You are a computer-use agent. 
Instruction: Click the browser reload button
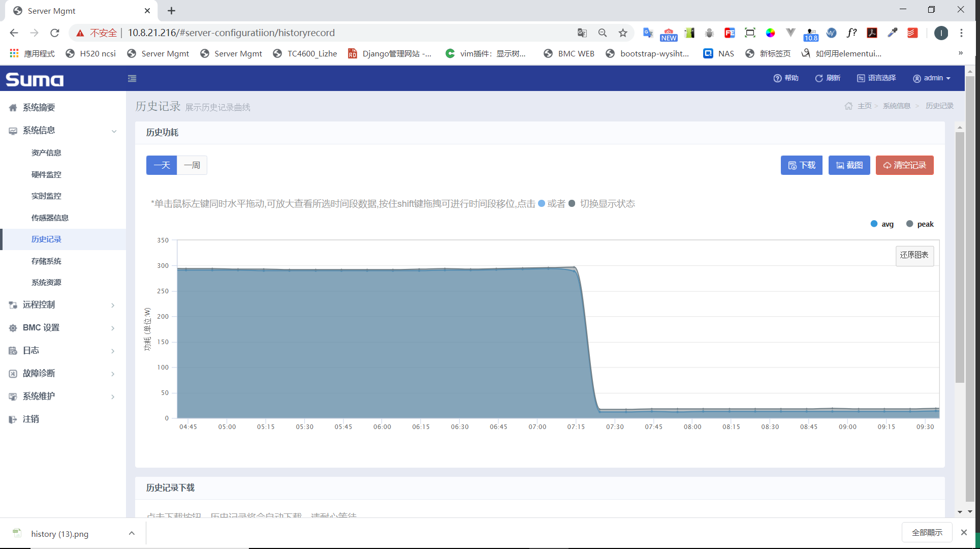tap(55, 33)
